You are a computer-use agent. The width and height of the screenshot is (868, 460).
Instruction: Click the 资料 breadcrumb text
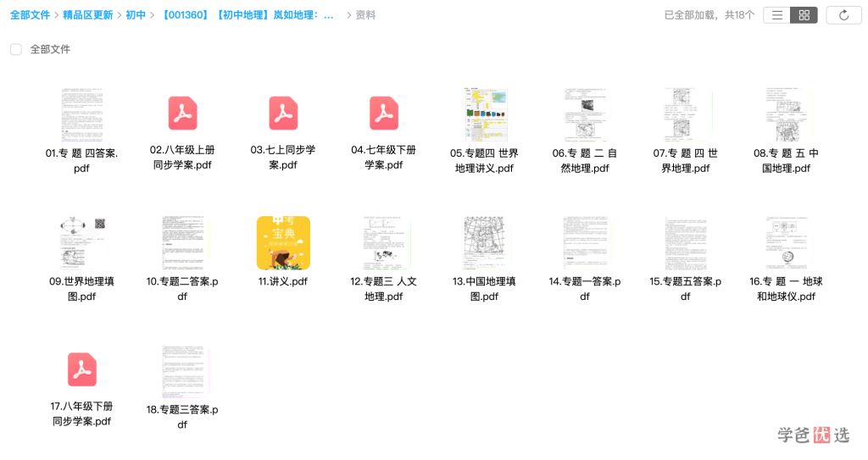(x=365, y=15)
